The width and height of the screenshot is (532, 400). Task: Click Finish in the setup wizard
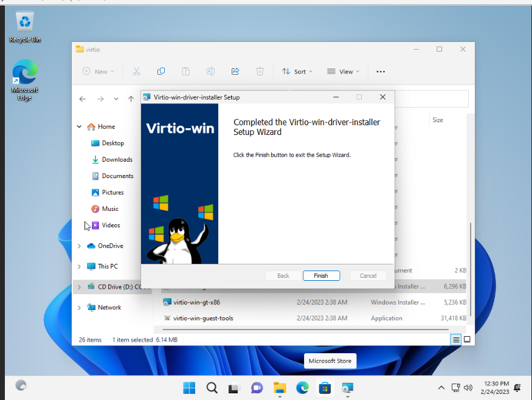tap(321, 276)
